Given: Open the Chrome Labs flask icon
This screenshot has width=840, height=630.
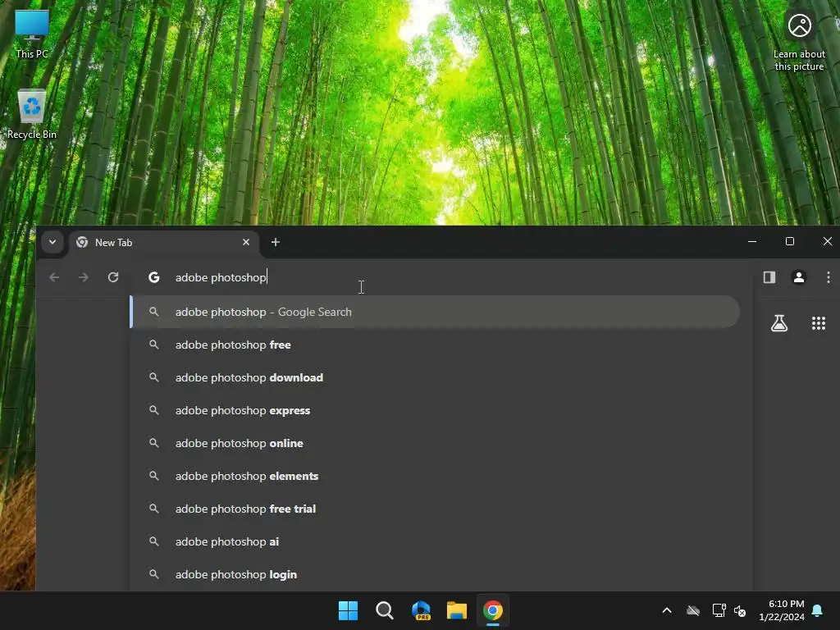Looking at the screenshot, I should (x=779, y=323).
